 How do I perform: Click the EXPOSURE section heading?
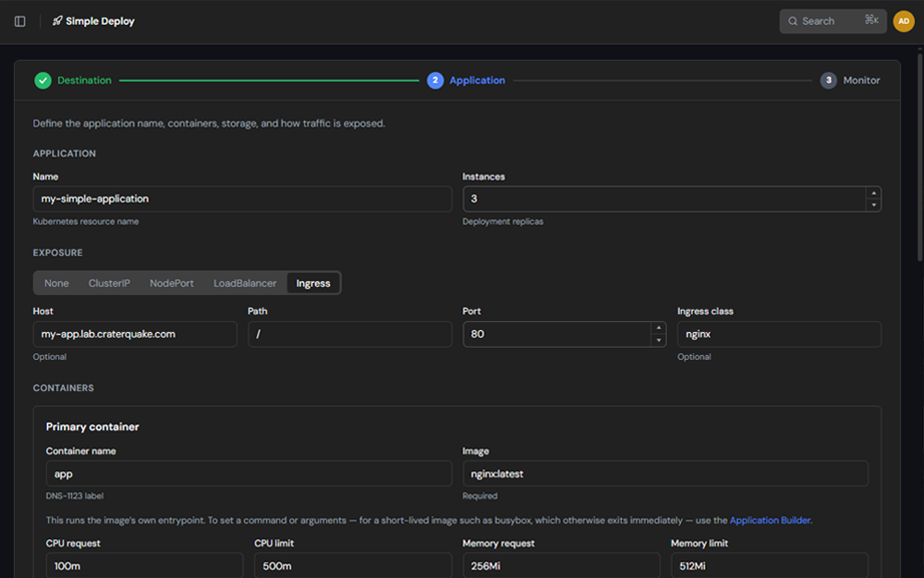coord(57,253)
